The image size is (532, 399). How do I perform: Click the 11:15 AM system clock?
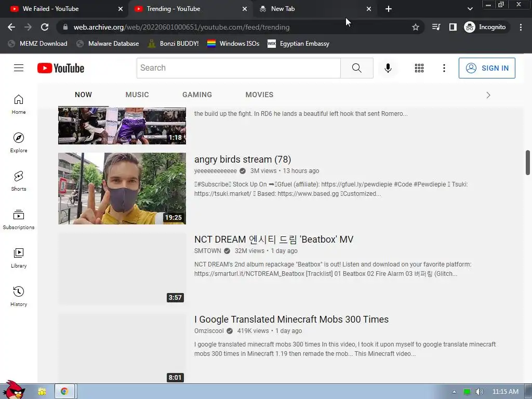[505, 392]
